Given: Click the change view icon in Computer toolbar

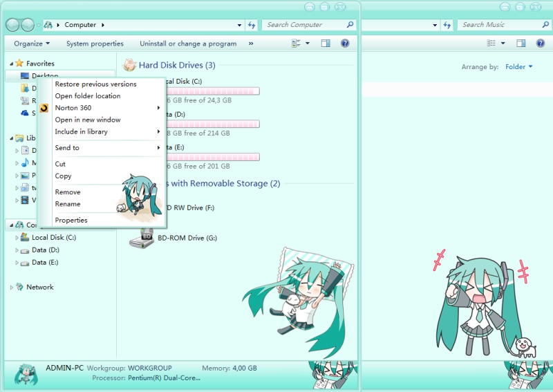Looking at the screenshot, I should [x=296, y=44].
